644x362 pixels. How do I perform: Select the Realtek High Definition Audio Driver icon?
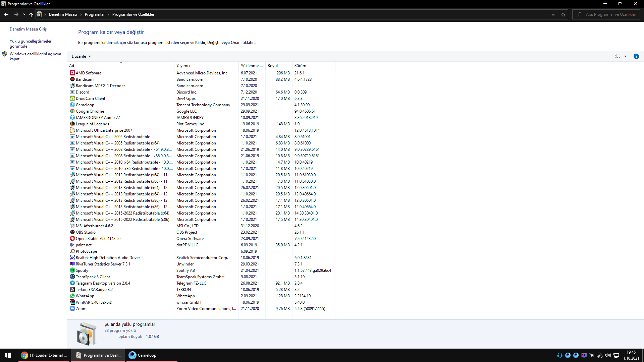coord(72,257)
